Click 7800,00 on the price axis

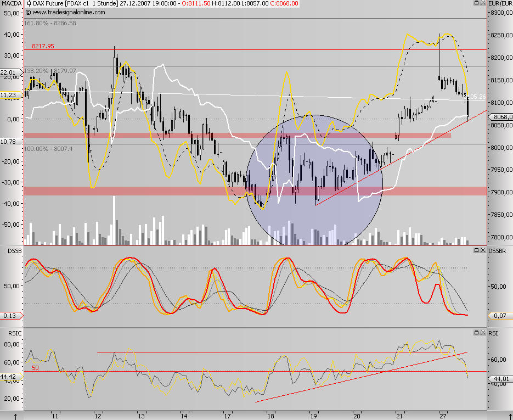pyautogui.click(x=501, y=237)
